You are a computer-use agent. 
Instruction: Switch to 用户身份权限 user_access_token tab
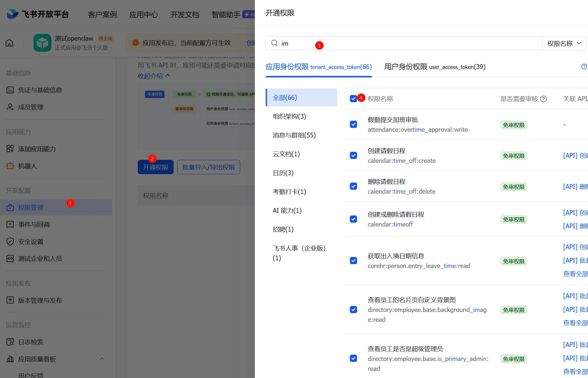click(x=435, y=67)
